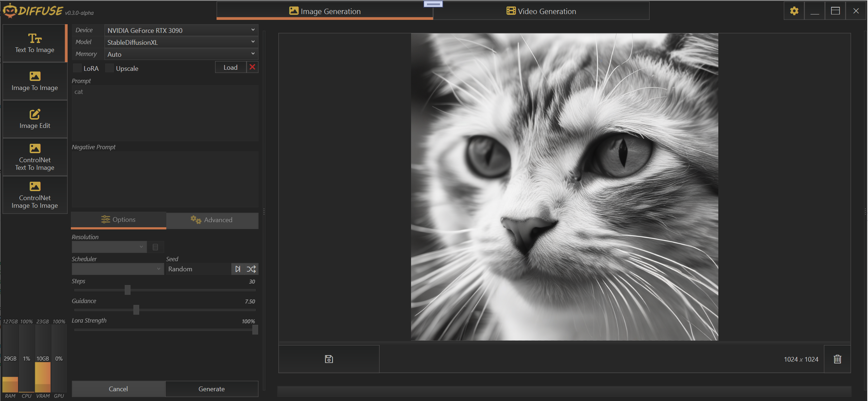Switch to Image To Image mode
Image resolution: width=868 pixels, height=401 pixels.
tap(35, 81)
